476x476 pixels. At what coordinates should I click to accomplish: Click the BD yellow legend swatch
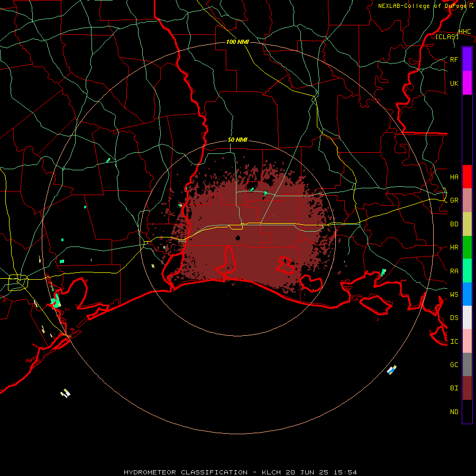[x=467, y=224]
